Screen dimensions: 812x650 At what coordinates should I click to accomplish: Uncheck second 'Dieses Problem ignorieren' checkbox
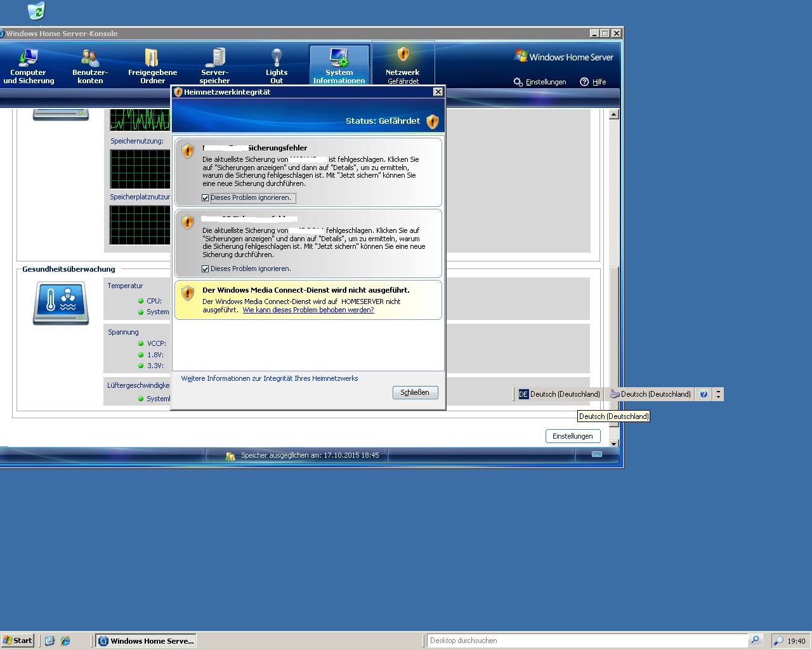[206, 269]
